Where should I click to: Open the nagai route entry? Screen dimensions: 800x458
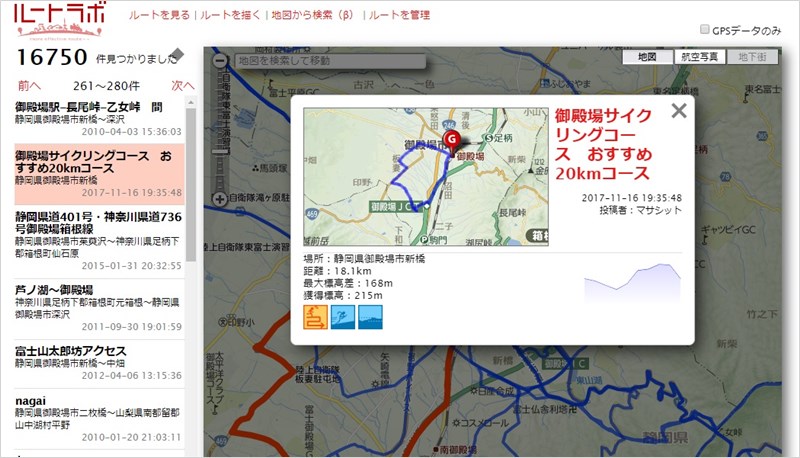(x=98, y=418)
